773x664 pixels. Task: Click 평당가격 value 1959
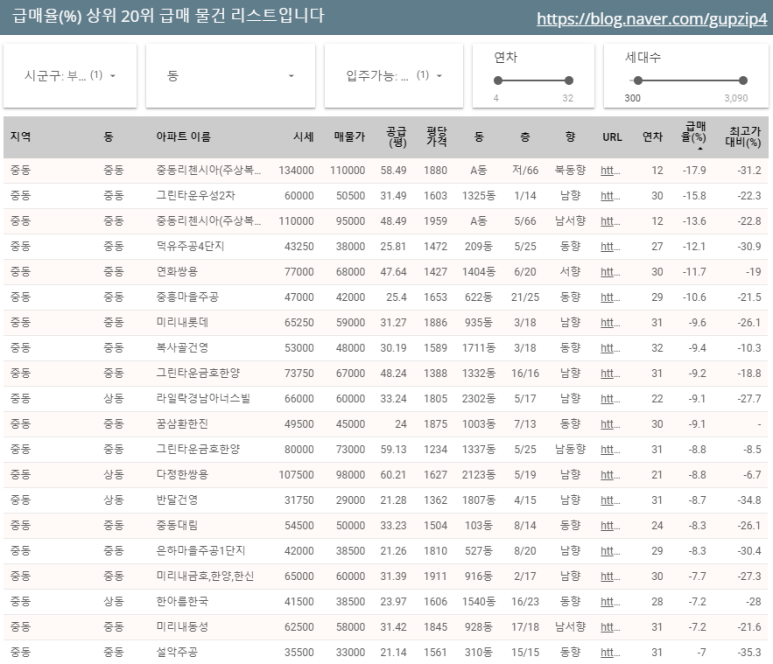click(x=435, y=221)
